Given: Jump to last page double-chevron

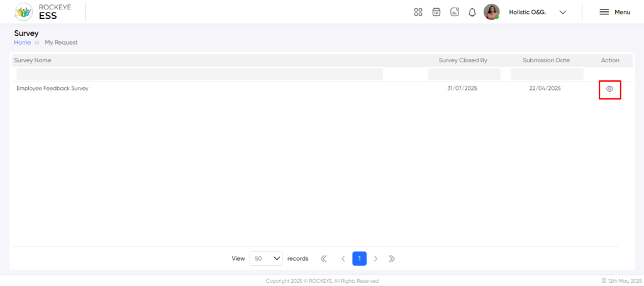Looking at the screenshot, I should [391, 258].
